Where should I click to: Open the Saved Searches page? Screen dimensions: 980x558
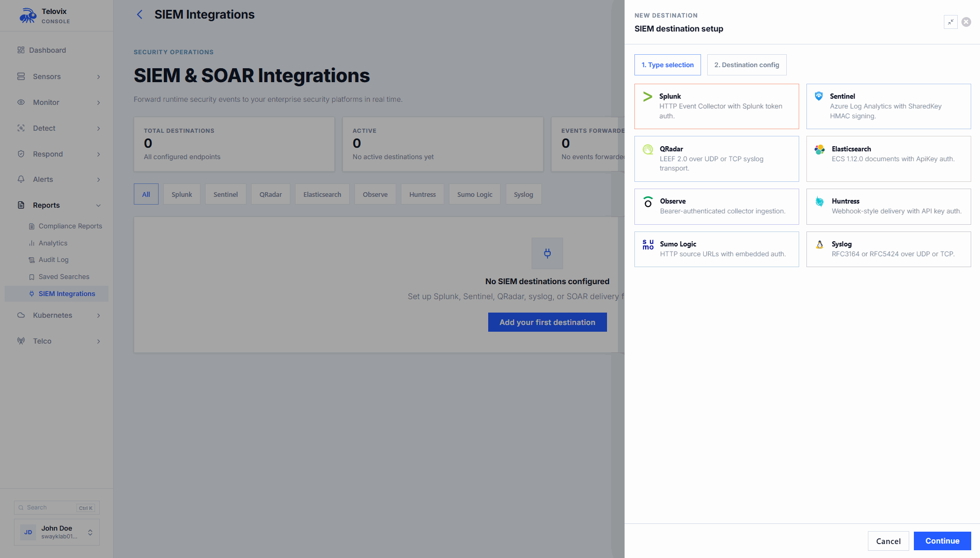64,277
